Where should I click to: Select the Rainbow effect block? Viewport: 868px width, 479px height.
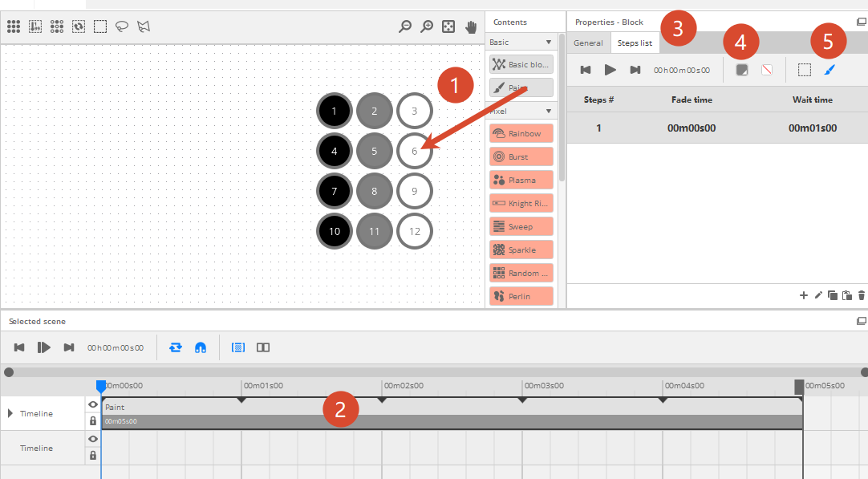pos(521,134)
